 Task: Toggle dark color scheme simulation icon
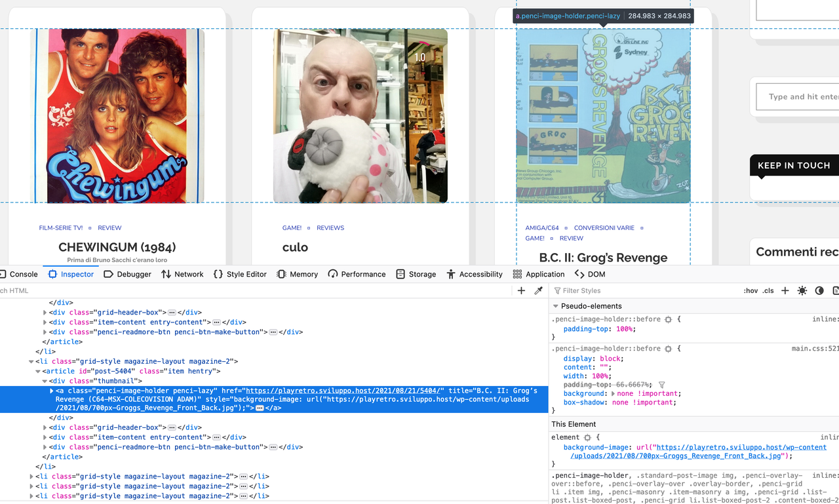coord(819,290)
